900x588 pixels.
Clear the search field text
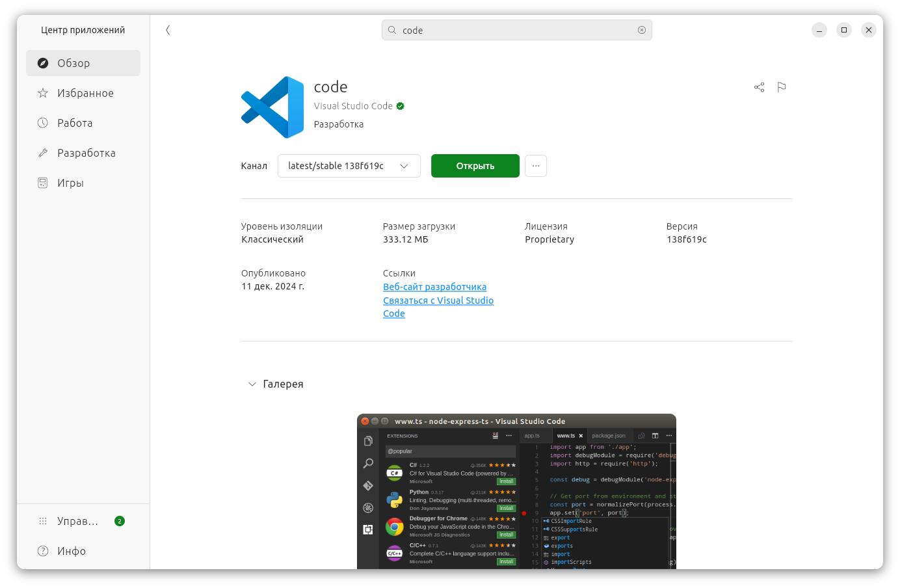(x=642, y=30)
